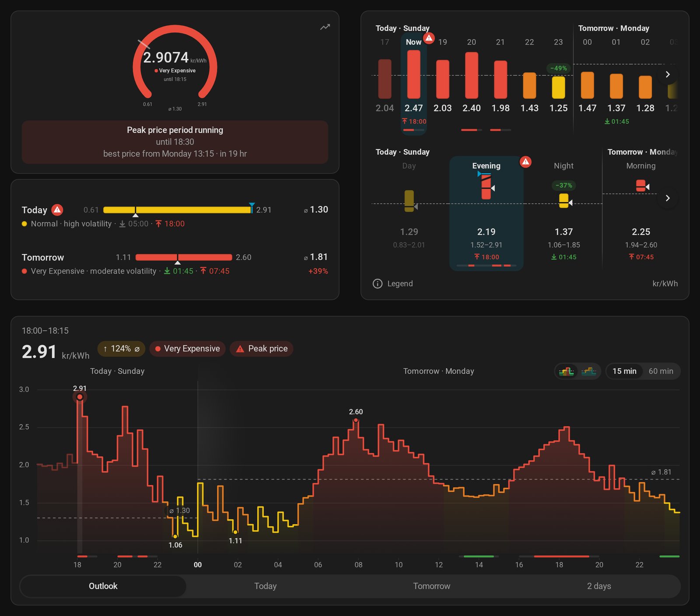Click the Peak price chip
Image resolution: width=700 pixels, height=616 pixels.
pos(262,349)
